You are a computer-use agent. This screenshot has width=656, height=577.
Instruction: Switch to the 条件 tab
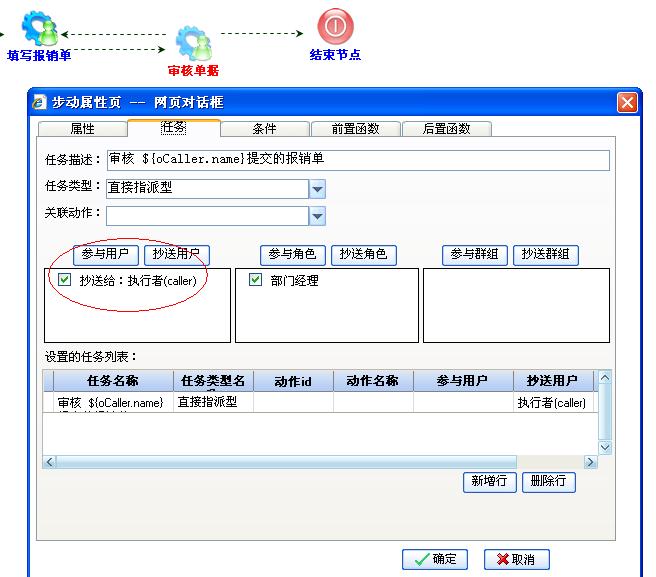[265, 129]
